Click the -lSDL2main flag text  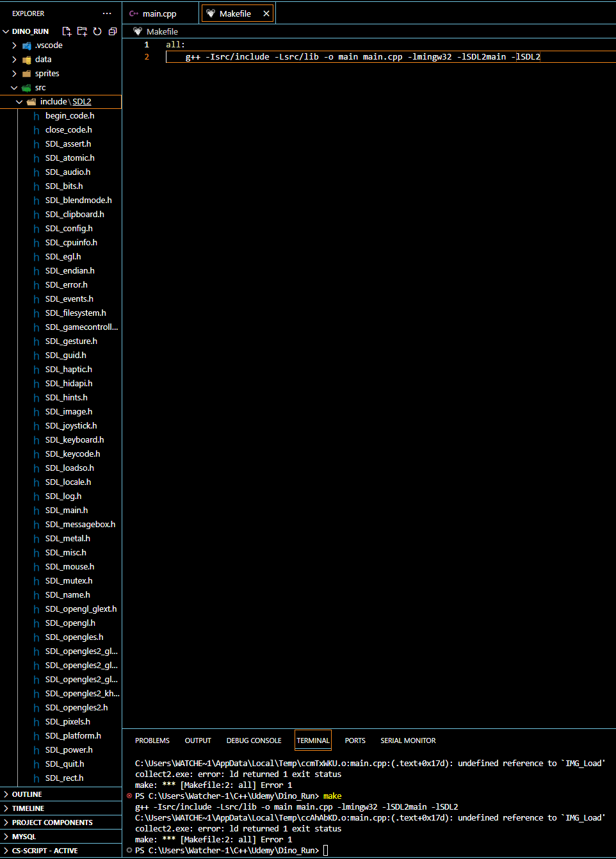pos(481,57)
